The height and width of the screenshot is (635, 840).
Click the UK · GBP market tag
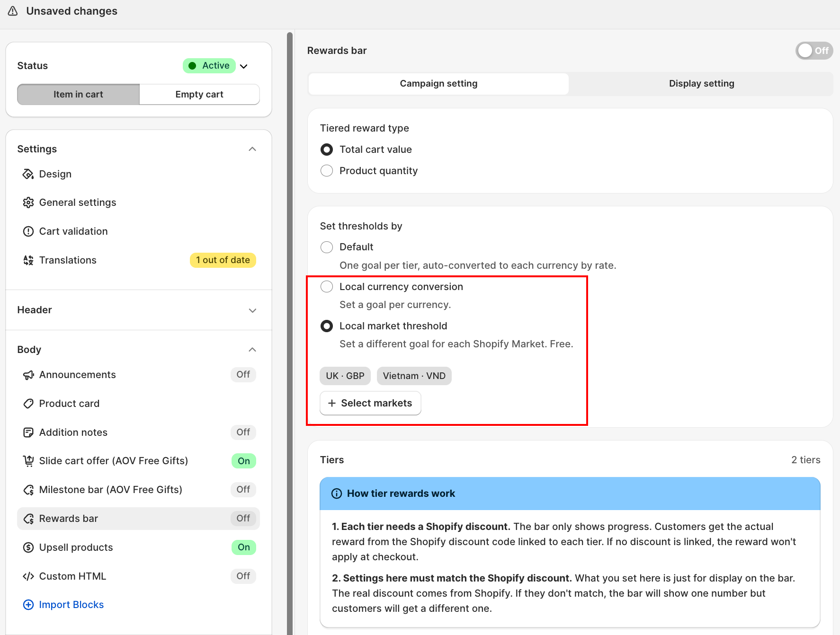click(x=345, y=376)
